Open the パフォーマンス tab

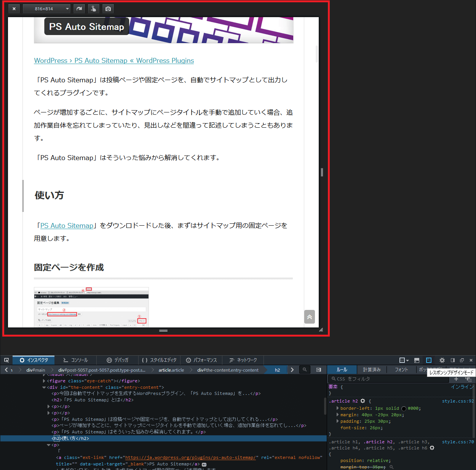tap(201, 360)
